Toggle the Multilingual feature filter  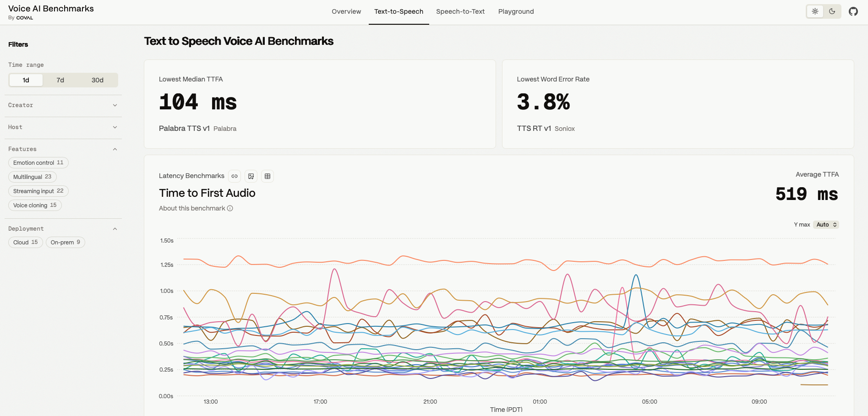[x=33, y=177]
